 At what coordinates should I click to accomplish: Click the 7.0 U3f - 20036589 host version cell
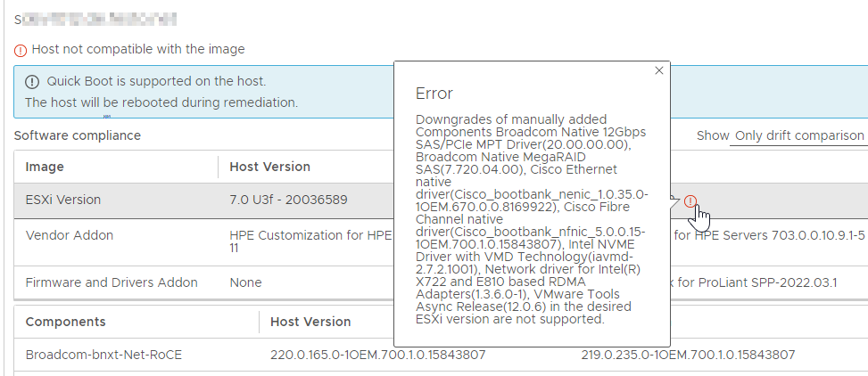coord(288,200)
